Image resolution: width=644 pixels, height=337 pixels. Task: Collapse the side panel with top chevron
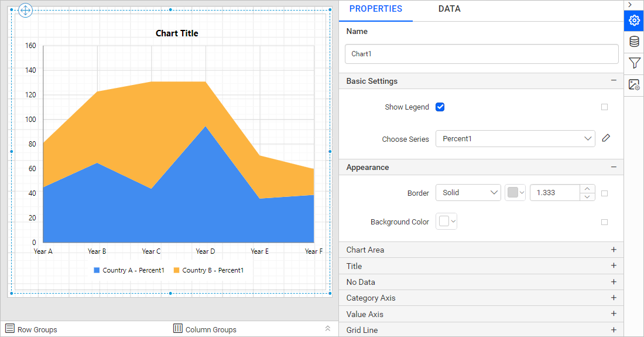(x=630, y=5)
